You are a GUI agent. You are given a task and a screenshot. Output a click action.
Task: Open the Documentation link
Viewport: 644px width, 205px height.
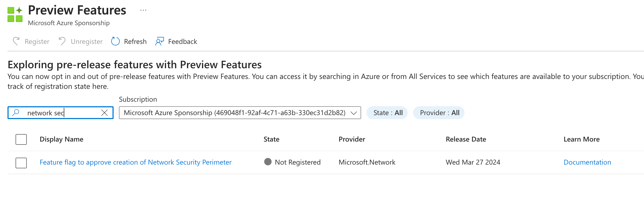tap(587, 162)
